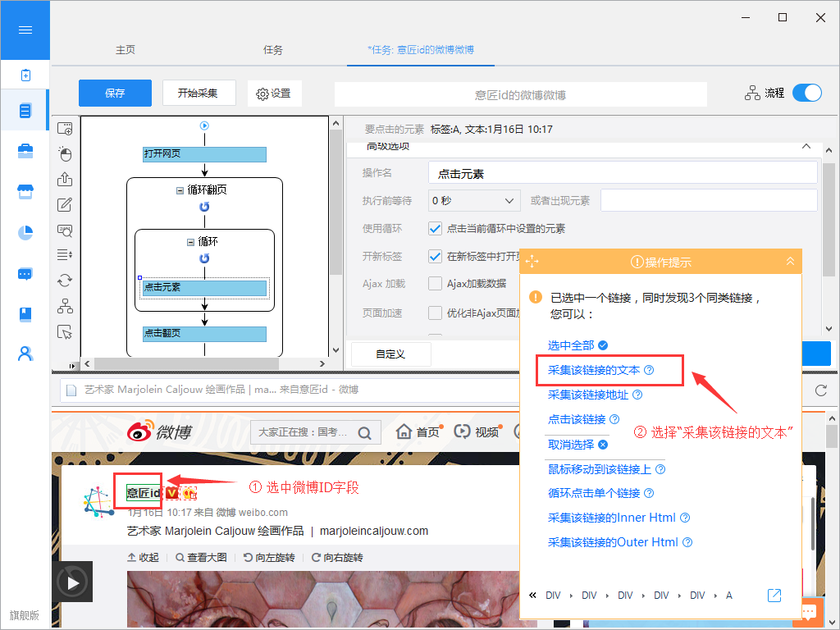
Task: Open the chat message sidebar icon
Action: click(25, 274)
